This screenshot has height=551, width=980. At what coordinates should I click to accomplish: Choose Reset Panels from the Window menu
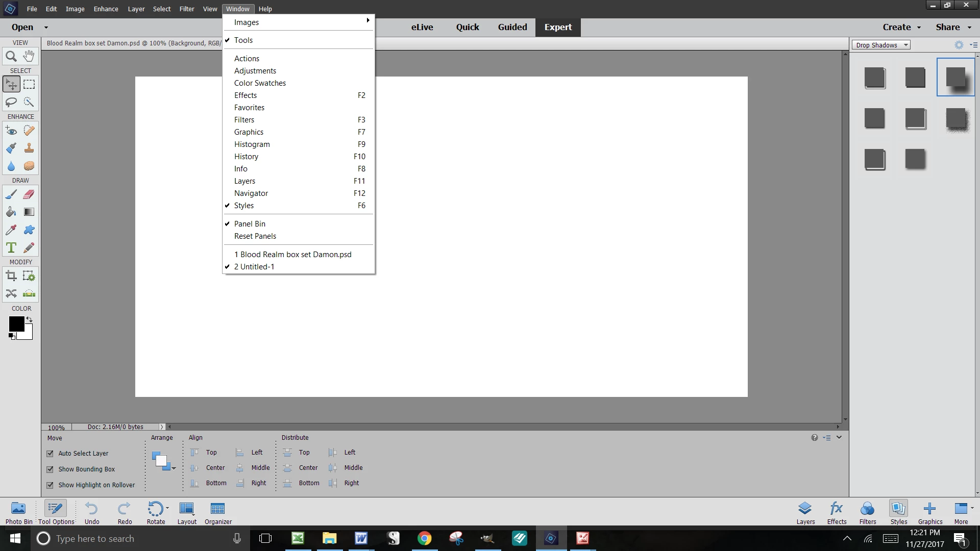[255, 236]
